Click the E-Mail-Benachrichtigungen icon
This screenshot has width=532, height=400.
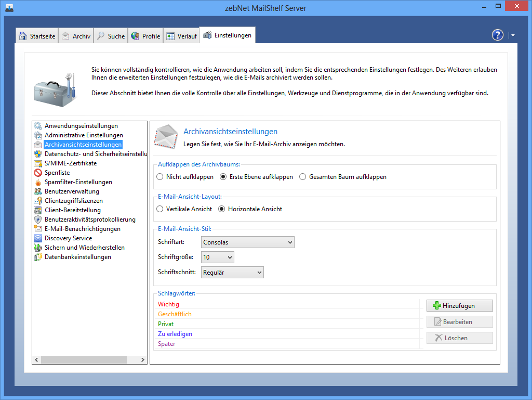[x=38, y=229]
